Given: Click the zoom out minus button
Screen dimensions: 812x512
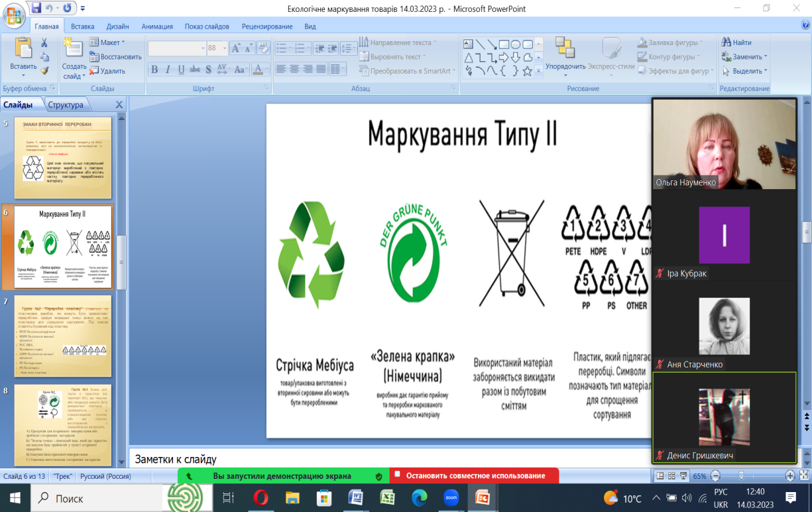Looking at the screenshot, I should click(715, 476).
